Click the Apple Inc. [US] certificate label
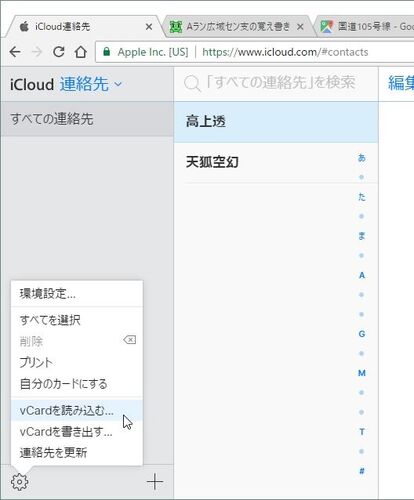The height and width of the screenshot is (500, 414). click(153, 52)
